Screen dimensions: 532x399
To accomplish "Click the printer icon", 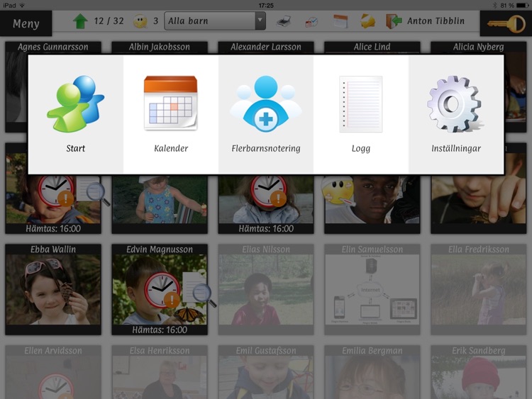I will (283, 21).
